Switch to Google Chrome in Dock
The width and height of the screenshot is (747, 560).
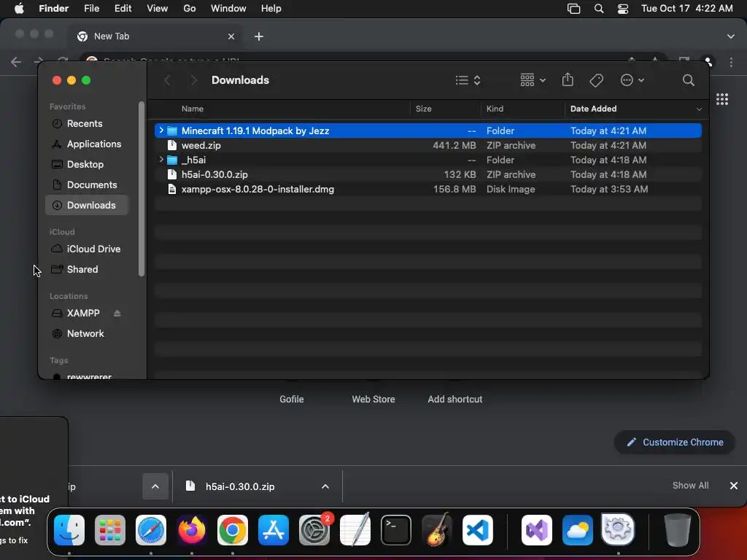pos(233,529)
